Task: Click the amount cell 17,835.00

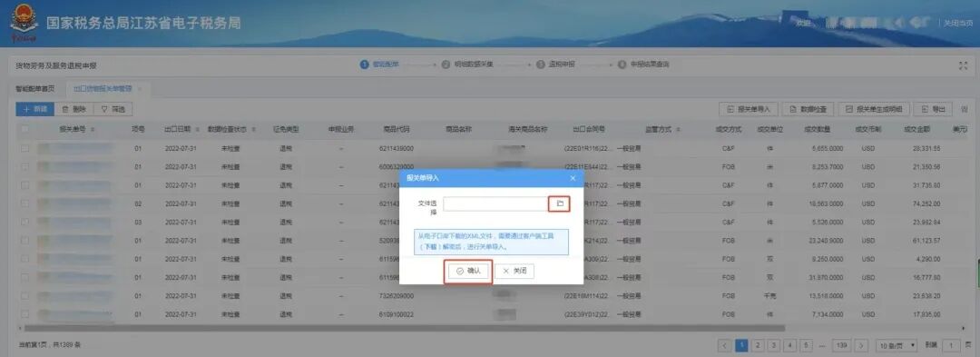Action: pyautogui.click(x=926, y=314)
